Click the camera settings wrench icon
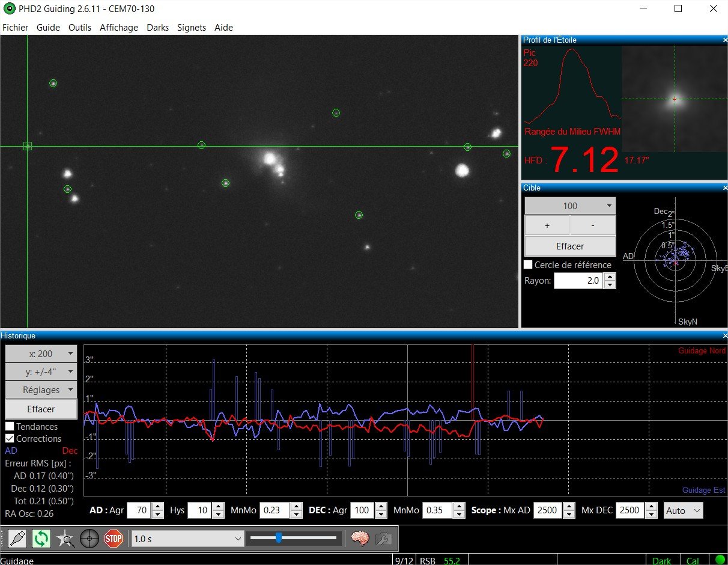 pos(384,539)
